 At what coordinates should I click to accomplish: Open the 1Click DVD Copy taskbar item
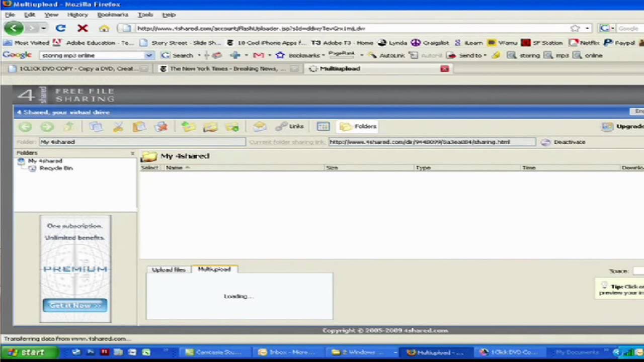point(509,352)
